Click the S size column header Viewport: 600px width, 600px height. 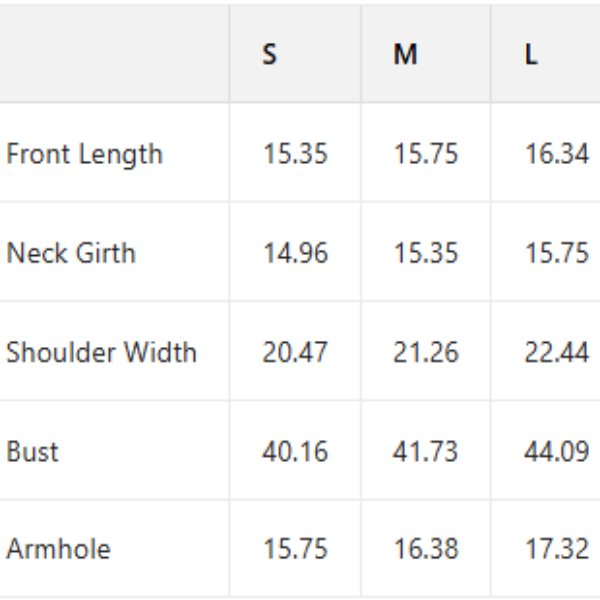coord(270,54)
